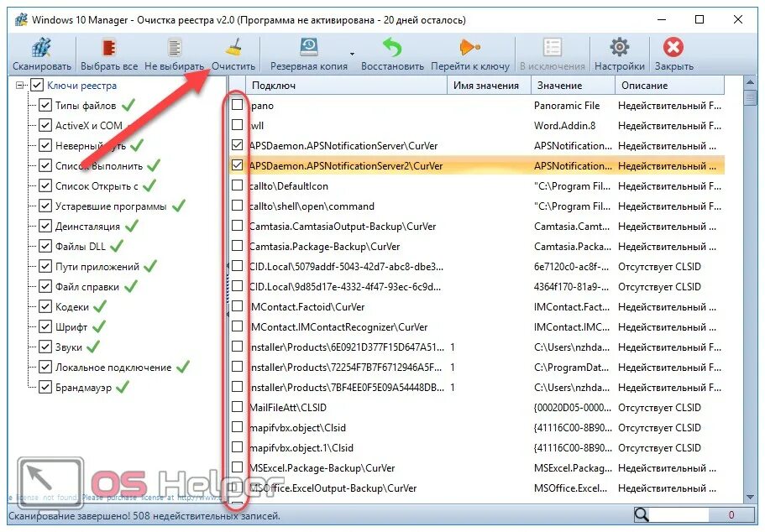
Task: Click the magnifier search icon in status bar
Action: [641, 514]
